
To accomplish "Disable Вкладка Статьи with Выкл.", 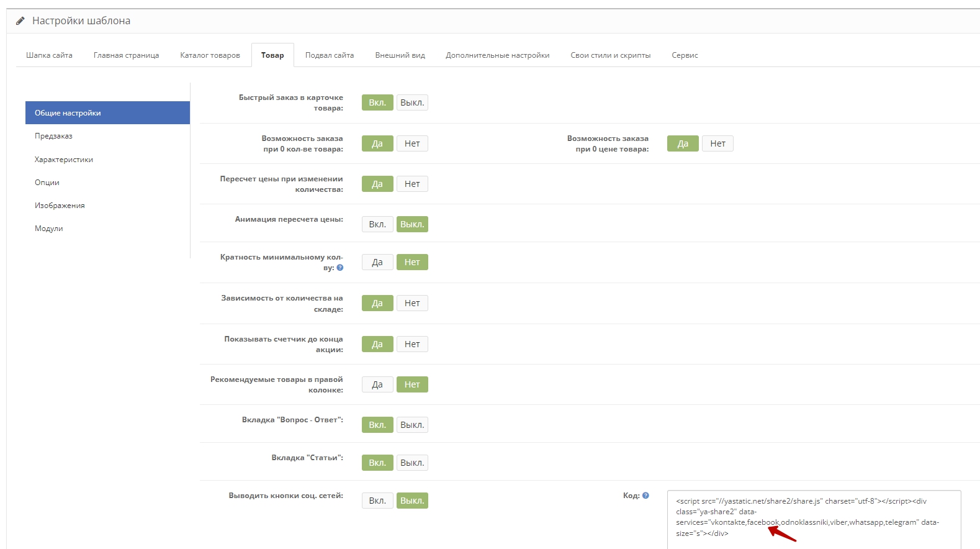I will tap(412, 463).
